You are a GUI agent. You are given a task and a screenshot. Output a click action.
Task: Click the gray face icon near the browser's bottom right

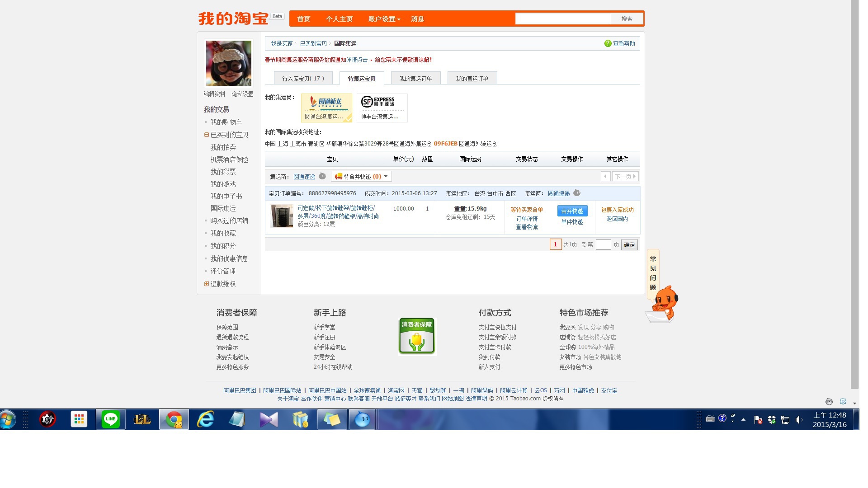[829, 402]
